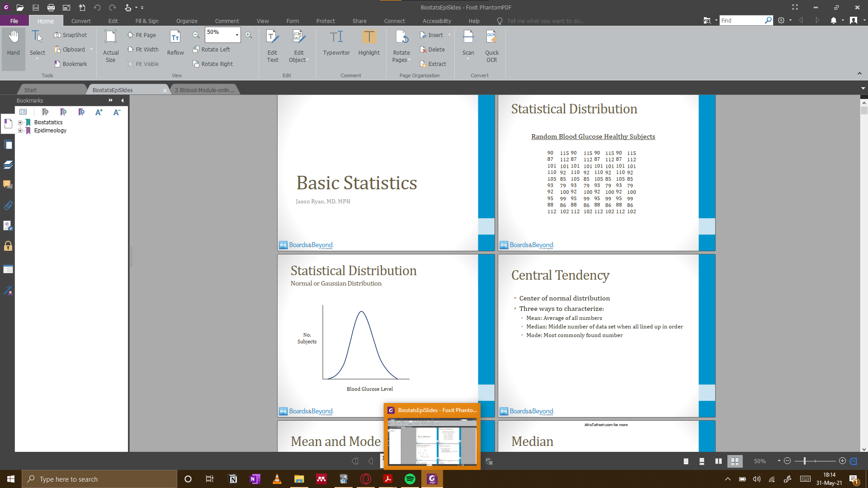Open the Attachments panel
868x488 pixels.
(8, 206)
